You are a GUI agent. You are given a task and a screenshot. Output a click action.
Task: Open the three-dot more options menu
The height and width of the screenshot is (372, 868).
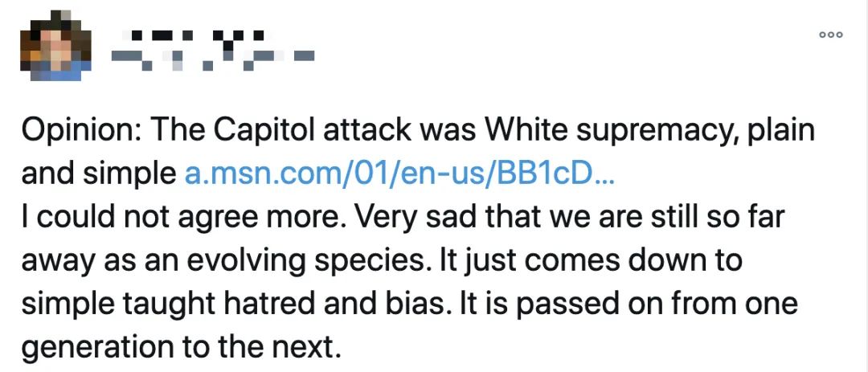click(831, 35)
